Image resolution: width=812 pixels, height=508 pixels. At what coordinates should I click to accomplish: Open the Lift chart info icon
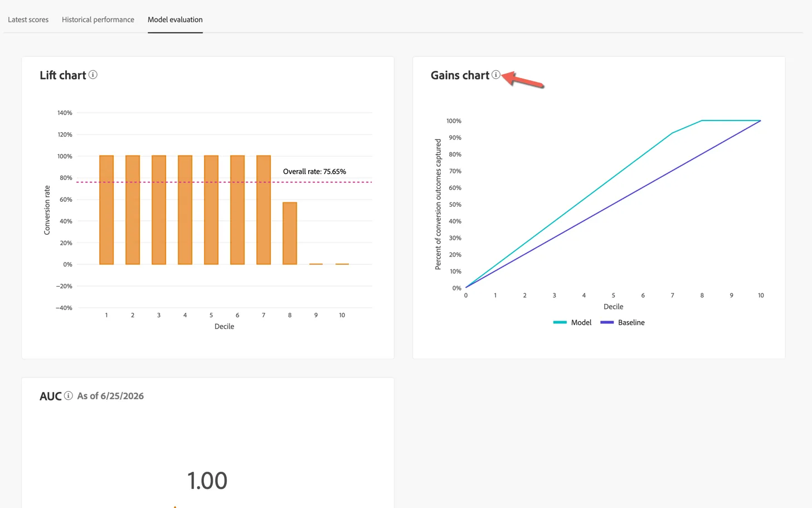(x=93, y=75)
